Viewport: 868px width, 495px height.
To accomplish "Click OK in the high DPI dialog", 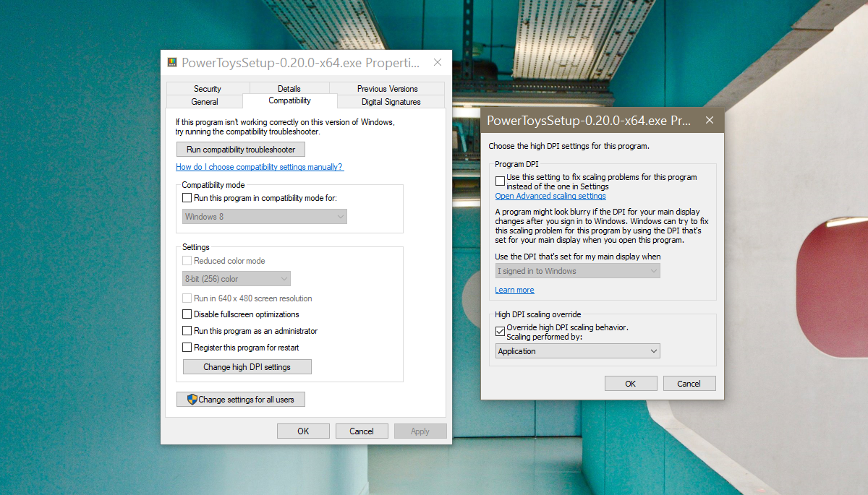I will [x=631, y=384].
